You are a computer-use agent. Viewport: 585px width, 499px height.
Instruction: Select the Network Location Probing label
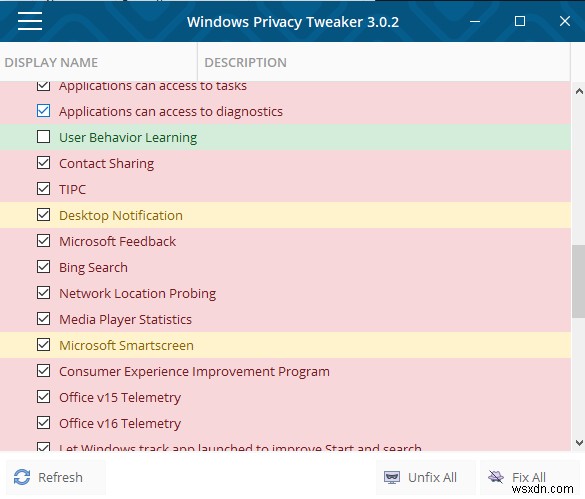[x=137, y=293]
